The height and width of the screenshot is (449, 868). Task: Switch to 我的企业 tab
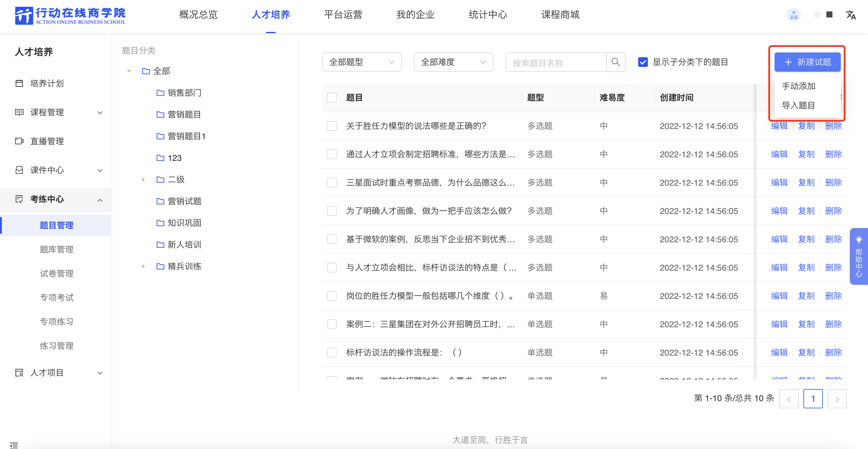tap(416, 15)
